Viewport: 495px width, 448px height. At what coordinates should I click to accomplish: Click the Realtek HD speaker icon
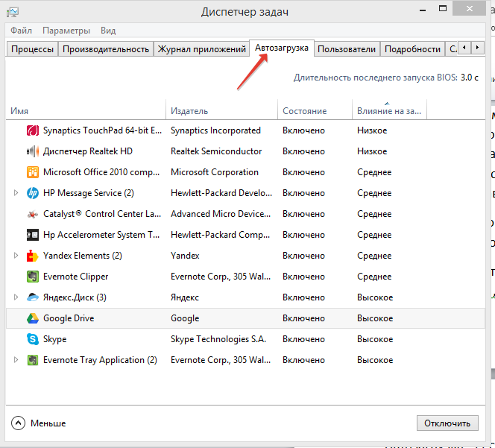pos(33,151)
